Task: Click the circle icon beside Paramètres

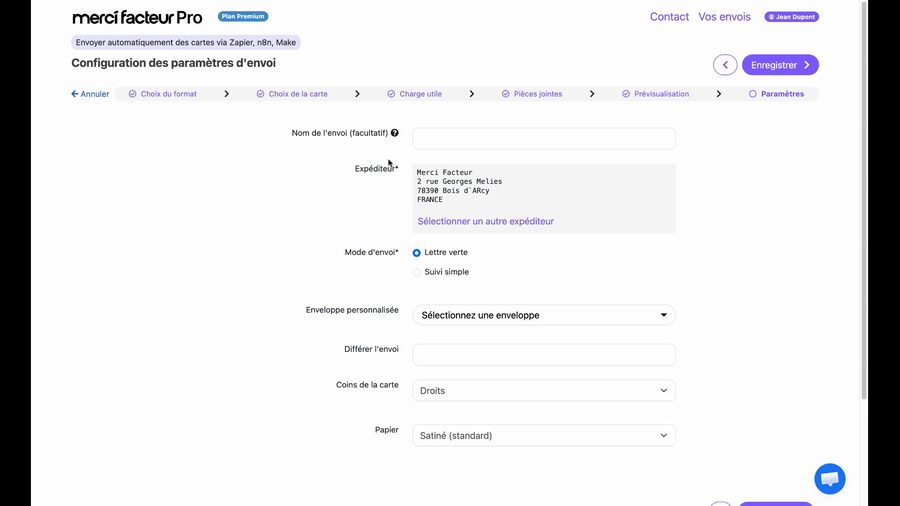Action: 752,94
